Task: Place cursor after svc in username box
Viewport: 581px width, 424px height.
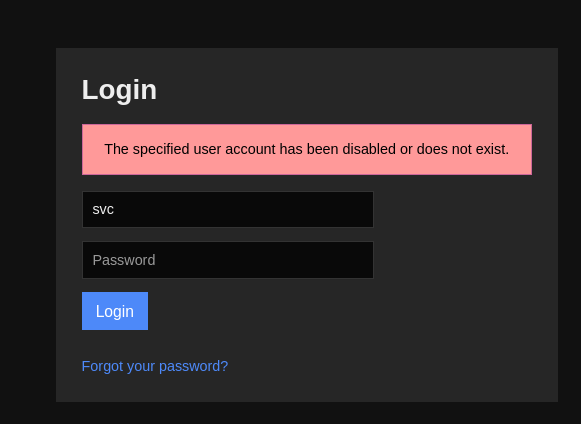Action: tap(115, 209)
